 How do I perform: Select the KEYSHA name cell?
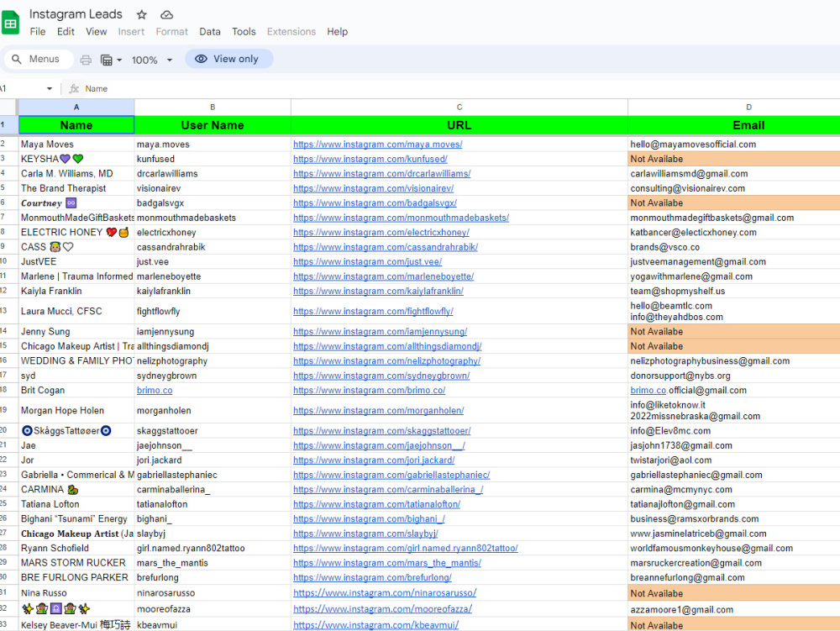[76, 159]
